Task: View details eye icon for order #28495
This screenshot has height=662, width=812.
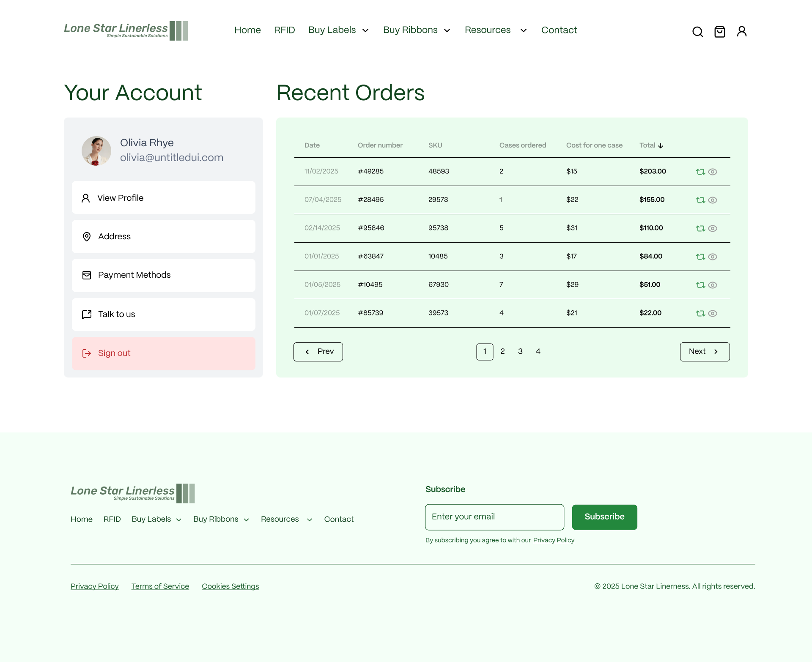Action: [x=713, y=200]
